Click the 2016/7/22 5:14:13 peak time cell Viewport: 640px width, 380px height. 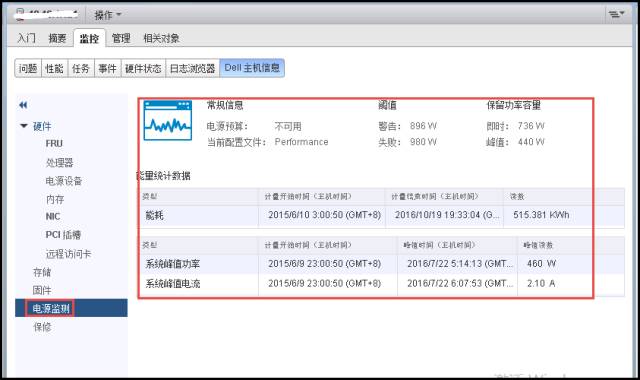click(460, 264)
